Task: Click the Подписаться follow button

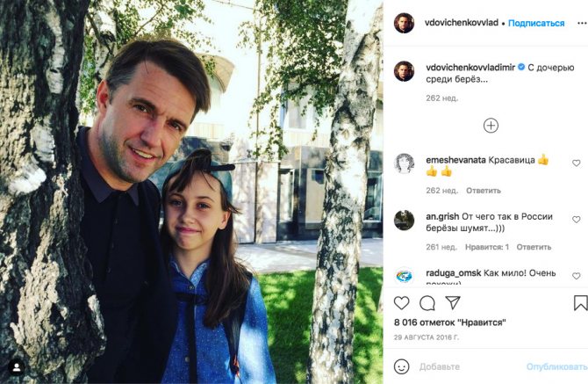Action: point(536,23)
